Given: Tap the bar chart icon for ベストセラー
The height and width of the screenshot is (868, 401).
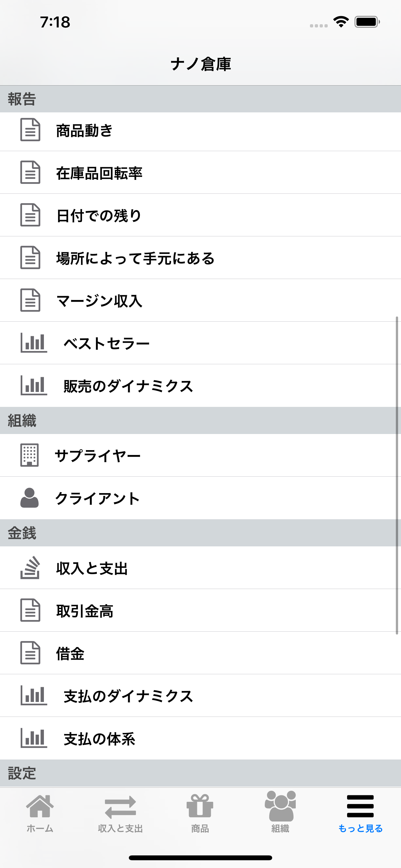Looking at the screenshot, I should point(34,343).
